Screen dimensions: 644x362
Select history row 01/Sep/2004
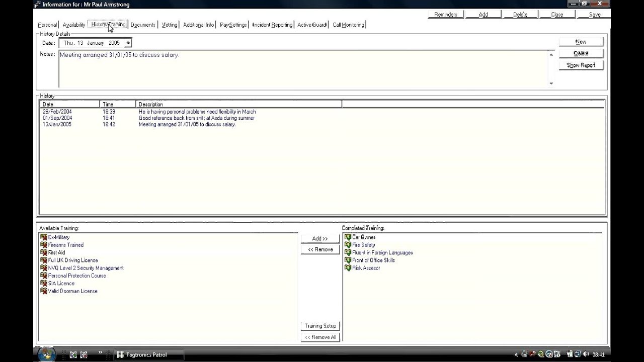click(x=322, y=118)
